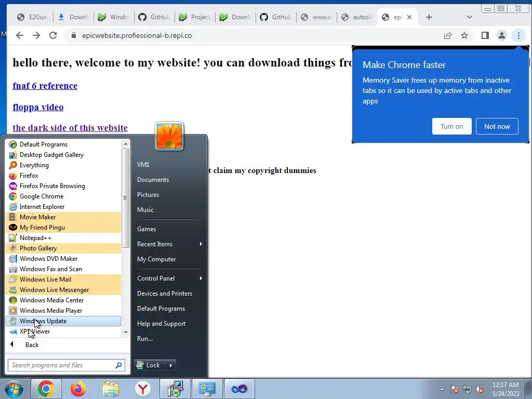The width and height of the screenshot is (532, 399).
Task: Show hidden system tray icons
Action: coord(442,389)
